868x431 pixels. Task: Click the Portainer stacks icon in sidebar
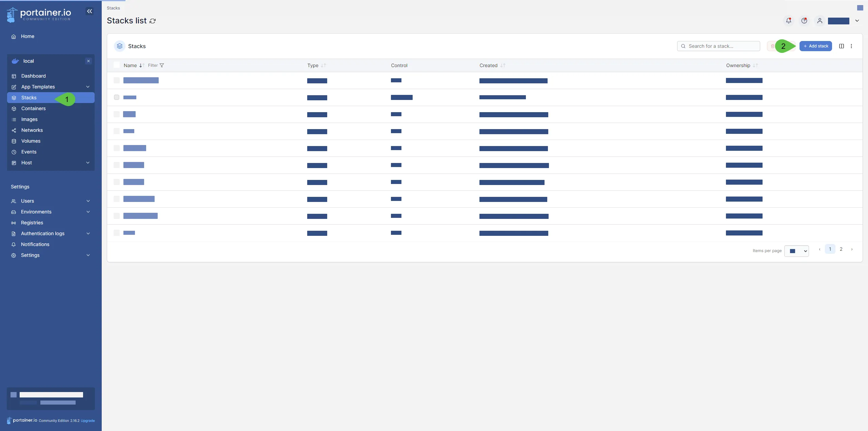coord(13,98)
